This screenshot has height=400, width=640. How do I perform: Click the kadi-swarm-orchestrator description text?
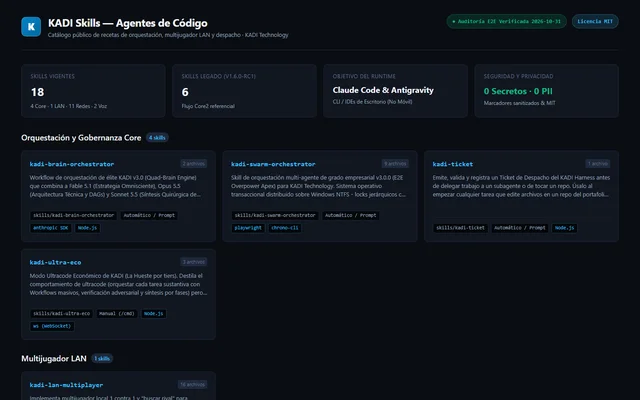click(x=318, y=186)
